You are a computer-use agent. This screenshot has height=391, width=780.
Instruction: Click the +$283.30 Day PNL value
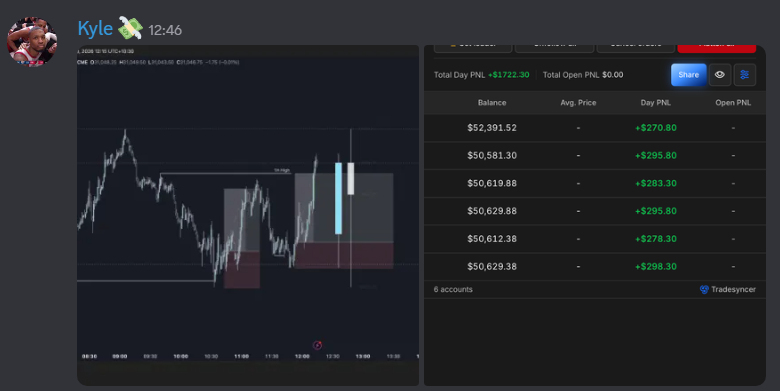(656, 184)
